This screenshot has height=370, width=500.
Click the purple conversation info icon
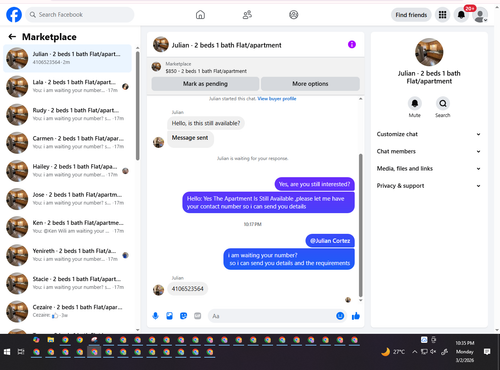[x=352, y=44]
